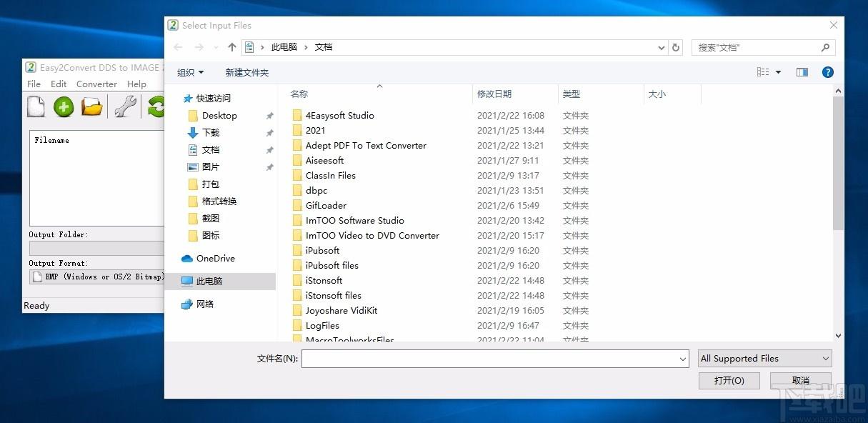Expand the address bar history dropdown
Viewport: 868px width, 423px height.
click(x=662, y=47)
